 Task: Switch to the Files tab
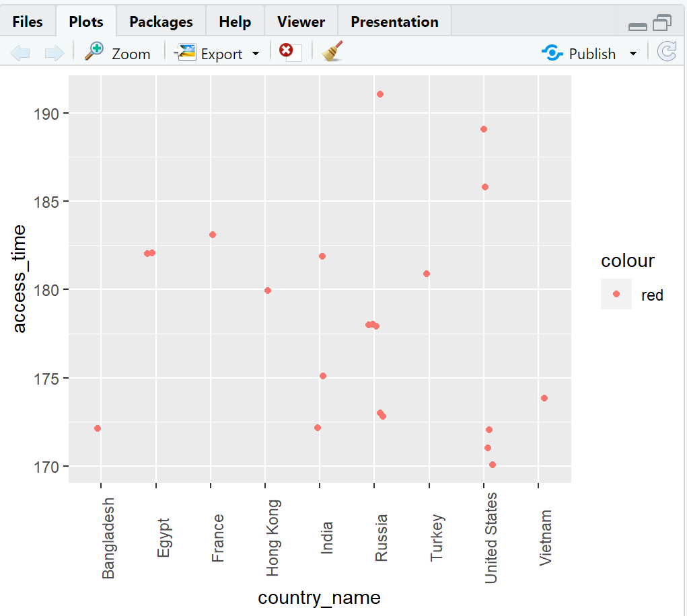(28, 22)
